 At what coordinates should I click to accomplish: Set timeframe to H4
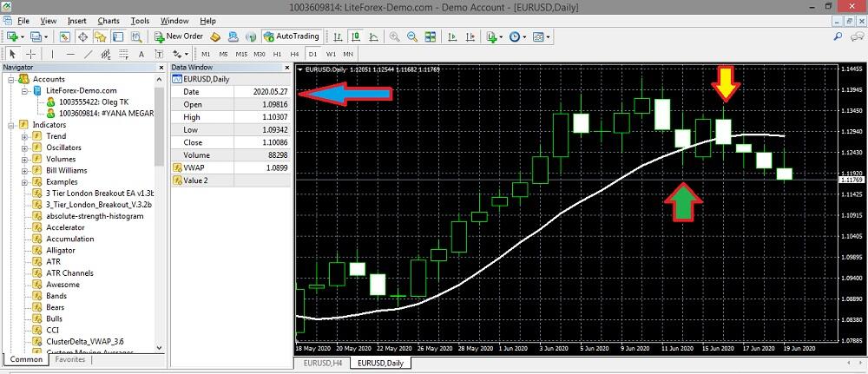[x=294, y=54]
